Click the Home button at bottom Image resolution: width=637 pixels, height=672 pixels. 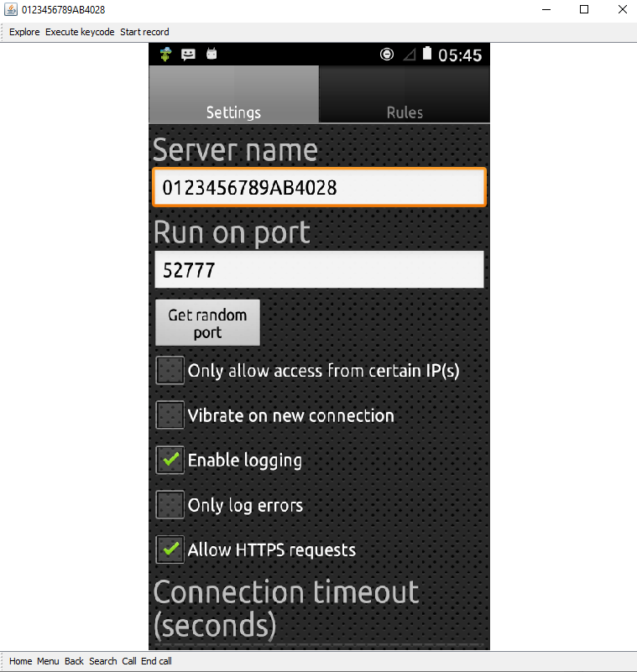(21, 661)
